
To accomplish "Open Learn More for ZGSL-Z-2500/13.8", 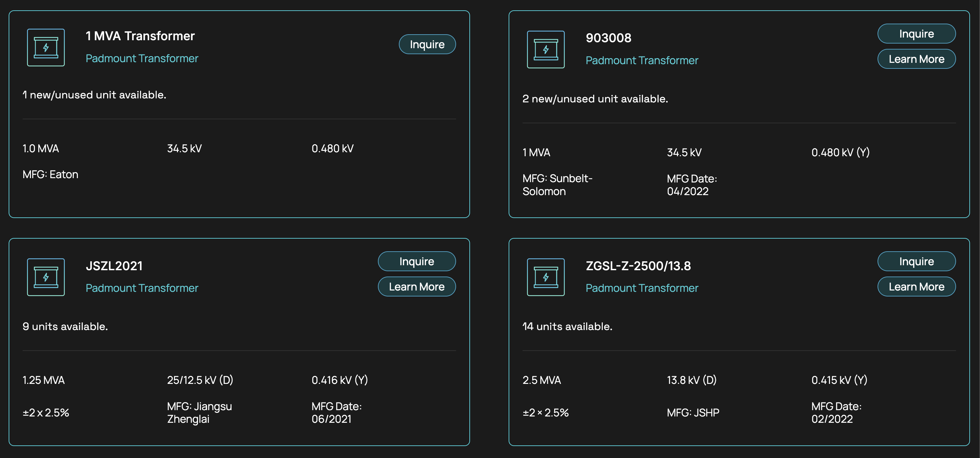I will coord(916,286).
